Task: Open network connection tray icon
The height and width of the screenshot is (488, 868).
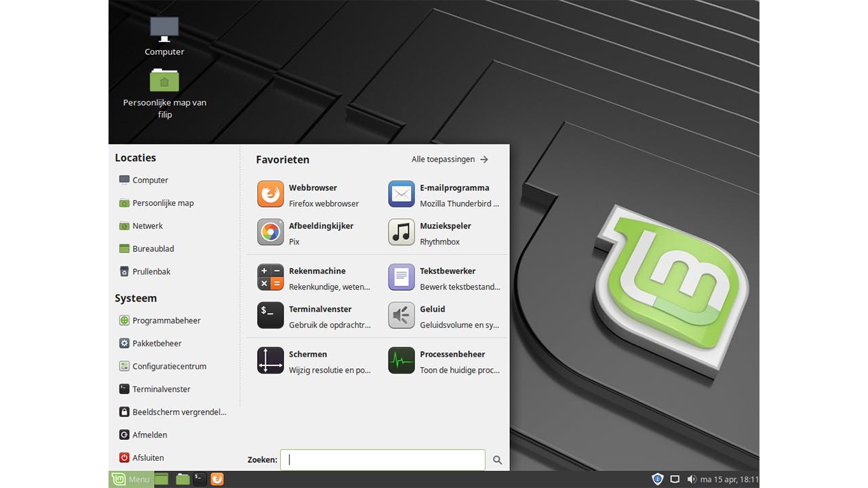Action: 675,479
